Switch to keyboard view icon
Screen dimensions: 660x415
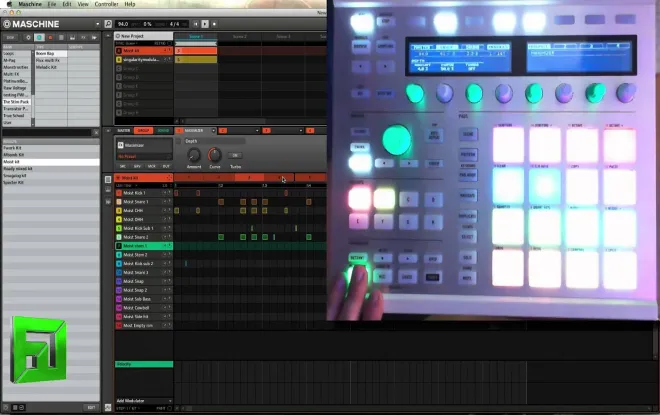pyautogui.click(x=108, y=190)
